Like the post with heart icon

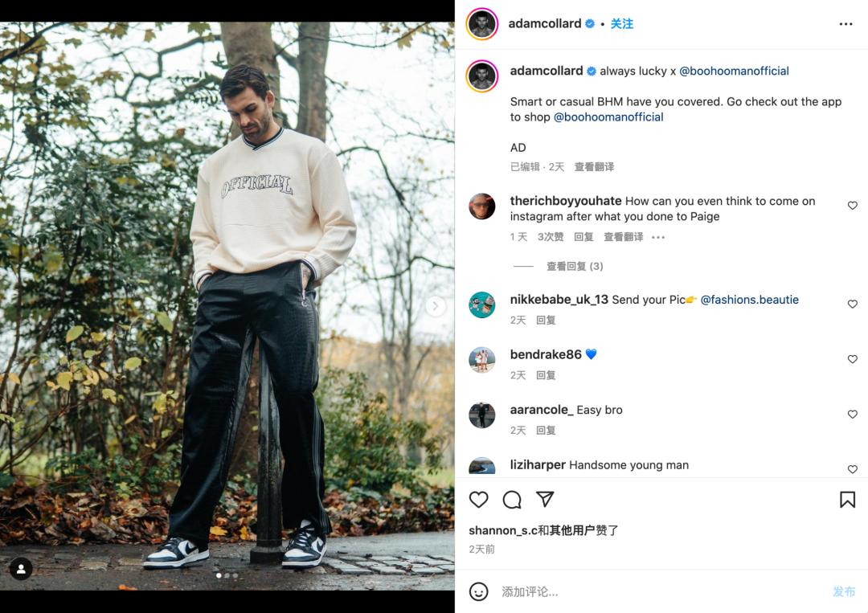tap(479, 500)
